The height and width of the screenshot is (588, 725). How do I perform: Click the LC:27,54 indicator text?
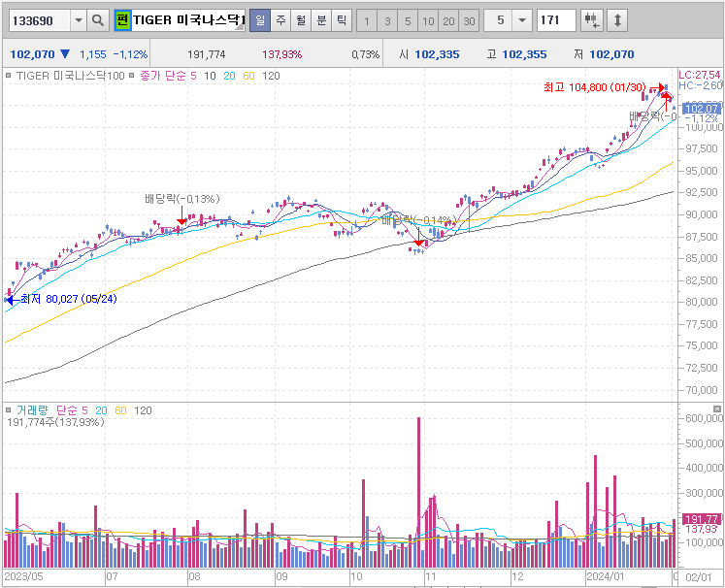(x=700, y=75)
